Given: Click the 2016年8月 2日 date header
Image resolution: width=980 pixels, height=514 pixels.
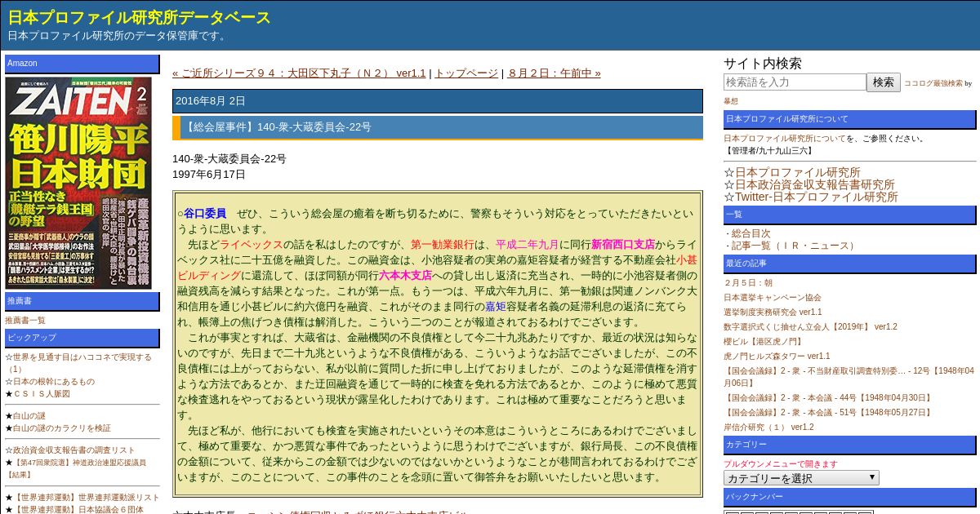Looking at the screenshot, I should pyautogui.click(x=438, y=101).
